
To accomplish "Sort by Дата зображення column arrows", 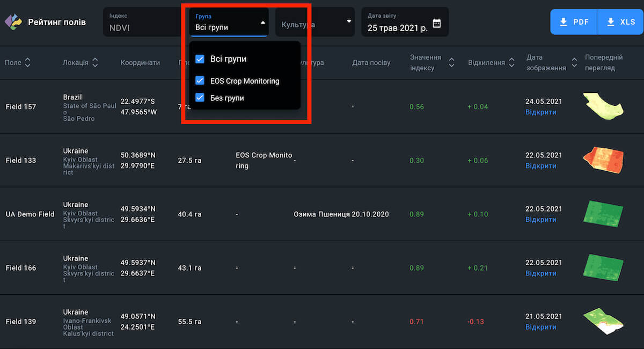I will [x=574, y=63].
